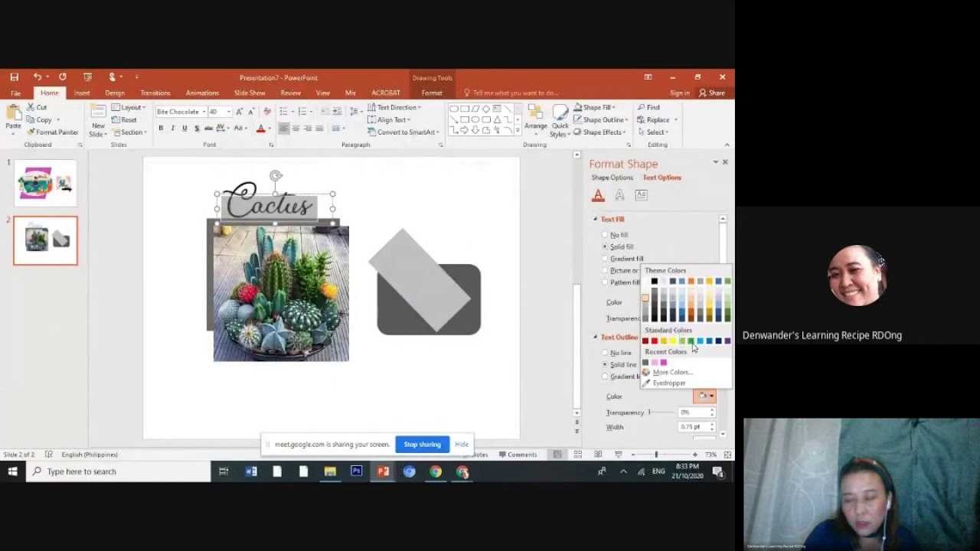The image size is (980, 551).
Task: Open the font name dropdown
Action: [204, 112]
